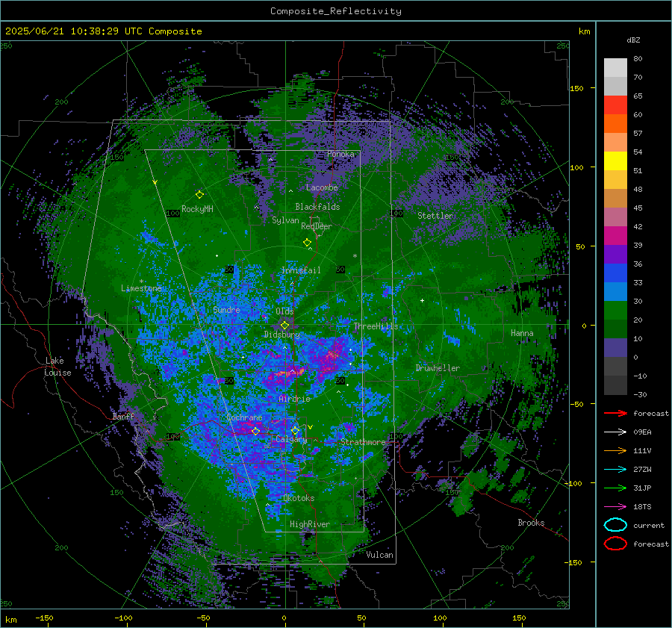Click the bright yellow swatch in dBZ legend
Screen dimensions: 672x628
point(615,161)
